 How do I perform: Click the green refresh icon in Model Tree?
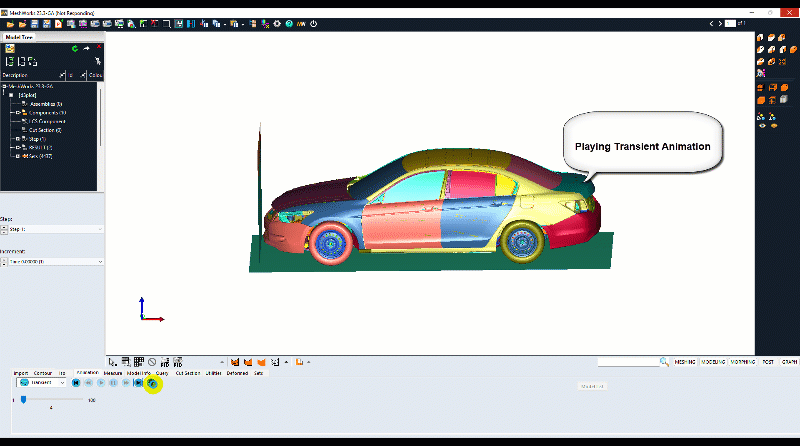click(74, 48)
